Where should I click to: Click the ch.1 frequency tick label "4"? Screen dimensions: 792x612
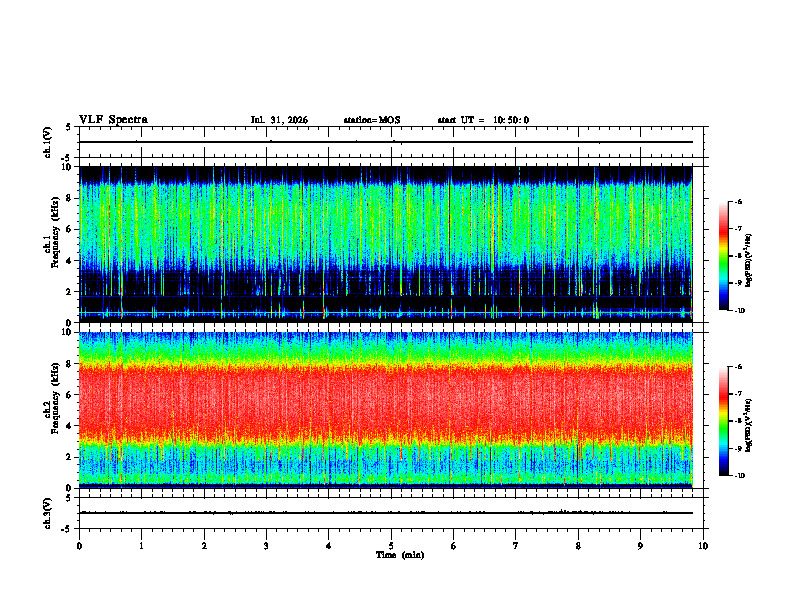pyautogui.click(x=70, y=261)
